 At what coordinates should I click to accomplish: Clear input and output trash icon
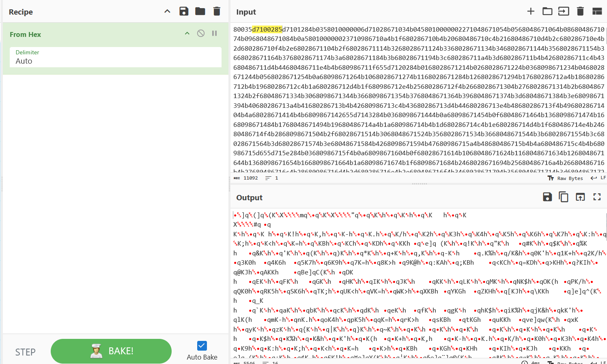pyautogui.click(x=580, y=11)
